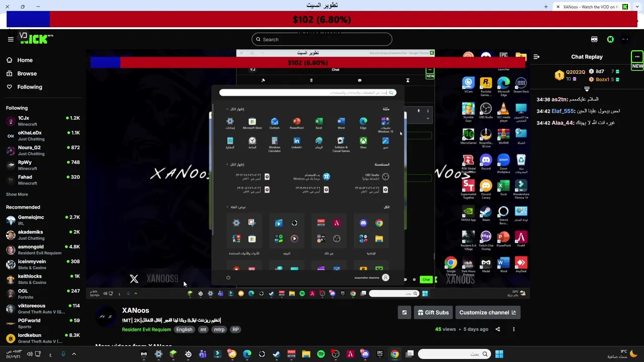Viewport: 644px width, 362px height.
Task: Click the Windows taskbar search box
Action: (x=454, y=354)
